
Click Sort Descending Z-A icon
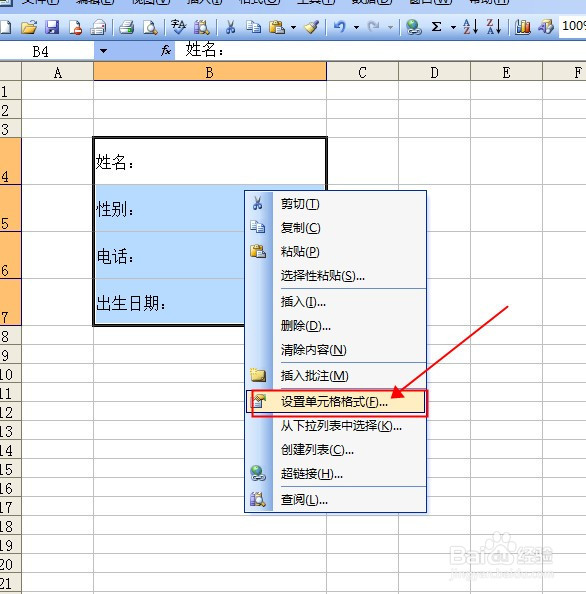tap(494, 27)
